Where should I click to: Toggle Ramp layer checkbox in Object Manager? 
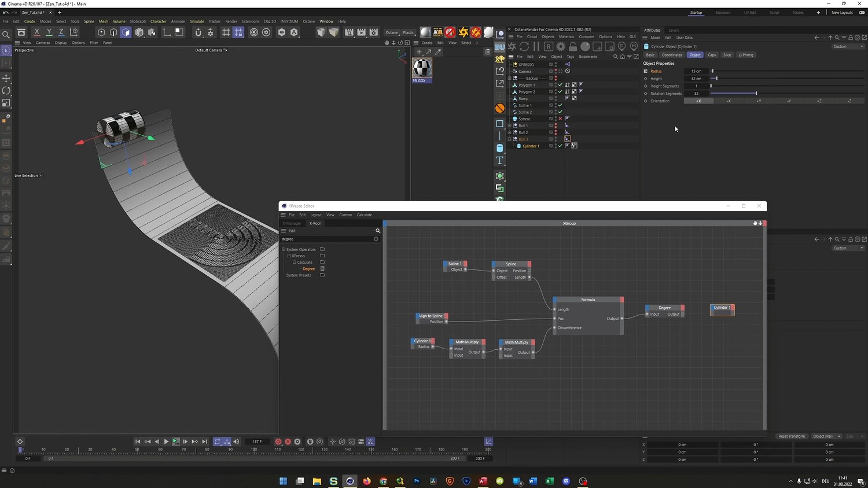(551, 98)
